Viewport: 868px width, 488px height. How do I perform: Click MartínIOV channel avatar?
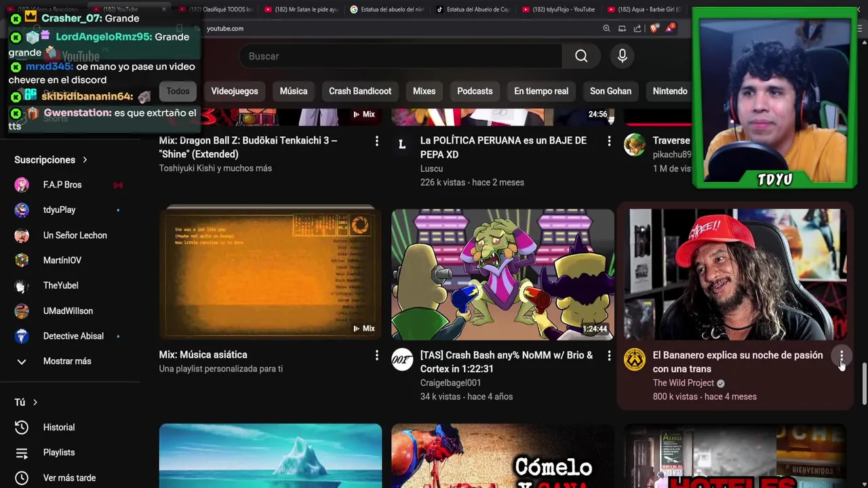point(22,260)
